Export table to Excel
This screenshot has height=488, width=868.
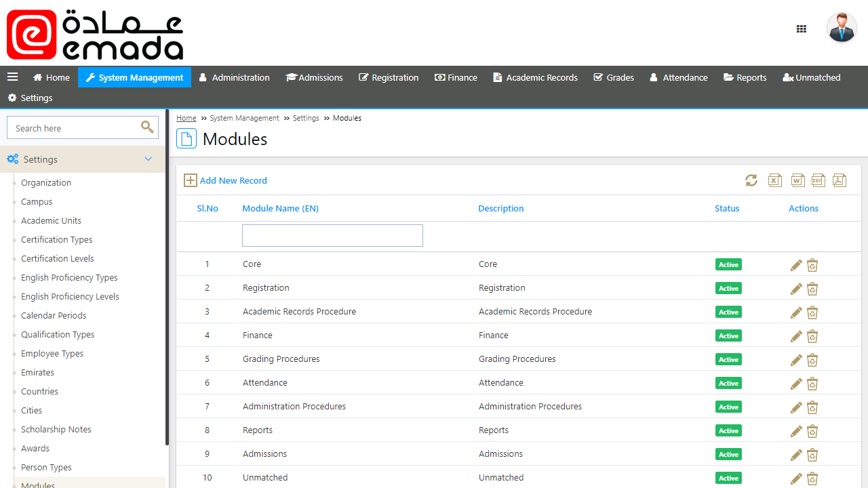[x=775, y=180]
